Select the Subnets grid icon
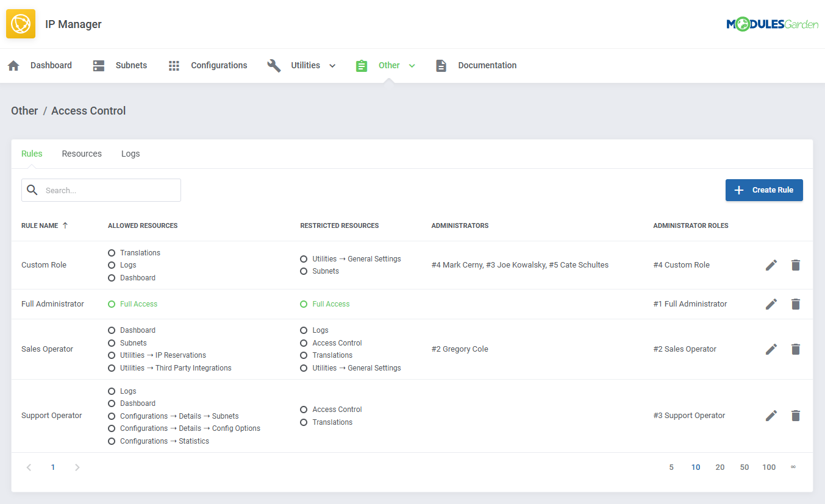The width and height of the screenshot is (825, 504). [x=98, y=65]
